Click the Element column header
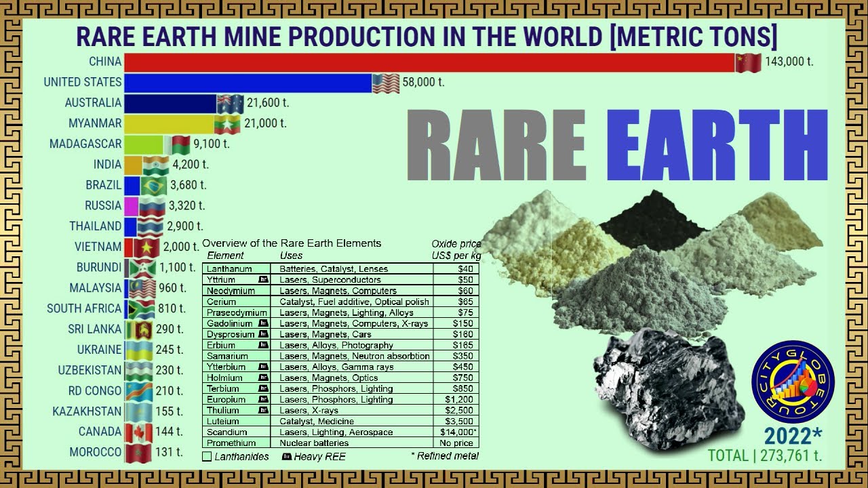This screenshot has height=488, width=868. coord(225,256)
